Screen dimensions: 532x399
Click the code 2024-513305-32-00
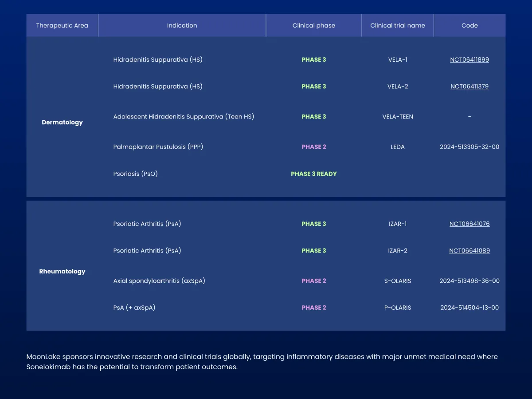(469, 147)
